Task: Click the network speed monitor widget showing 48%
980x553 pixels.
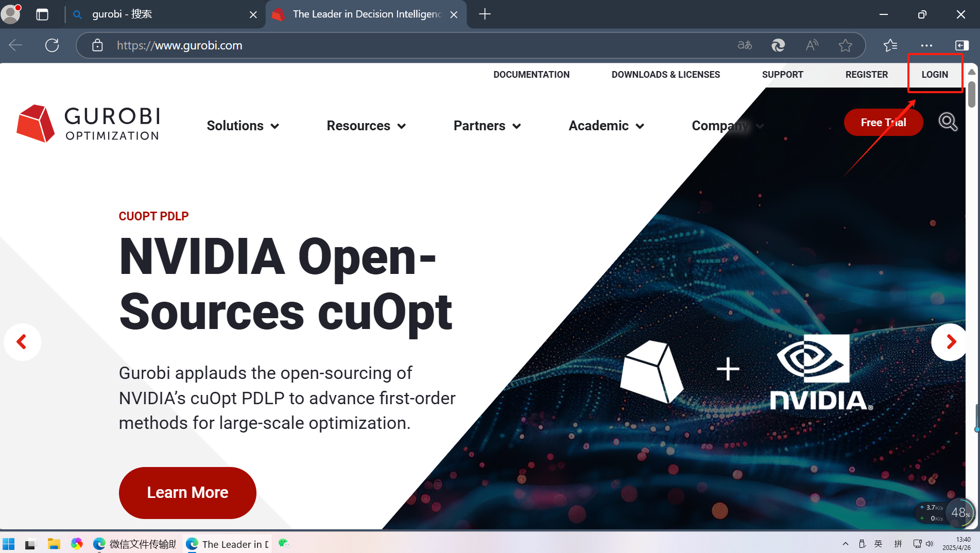Action: tap(960, 512)
